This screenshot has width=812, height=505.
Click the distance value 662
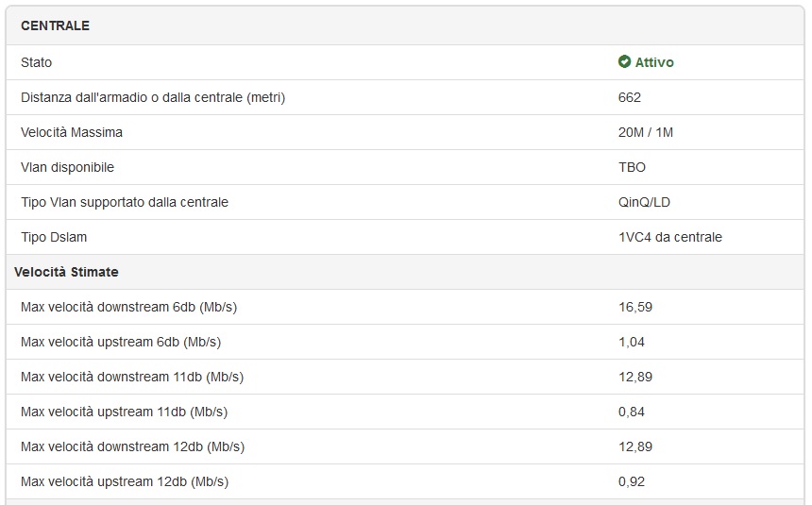(x=630, y=97)
